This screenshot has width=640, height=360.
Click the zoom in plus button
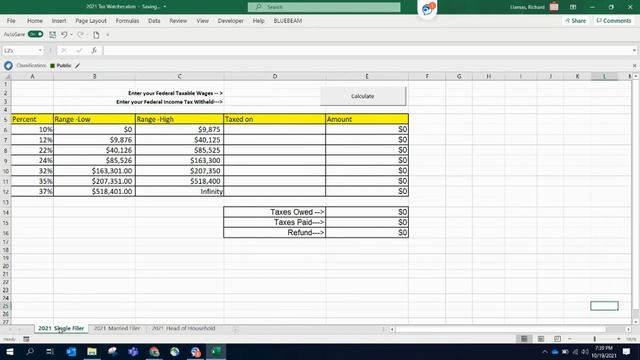click(x=619, y=339)
